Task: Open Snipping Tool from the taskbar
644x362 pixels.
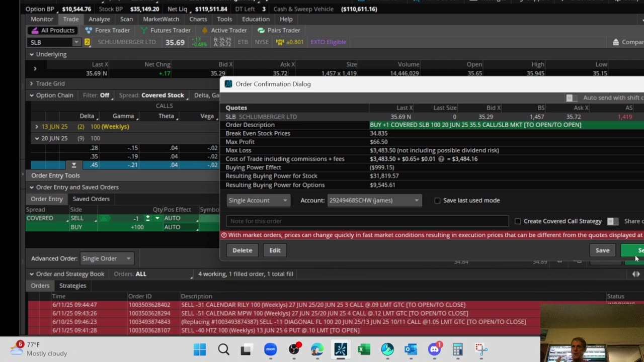Action: pos(481,349)
